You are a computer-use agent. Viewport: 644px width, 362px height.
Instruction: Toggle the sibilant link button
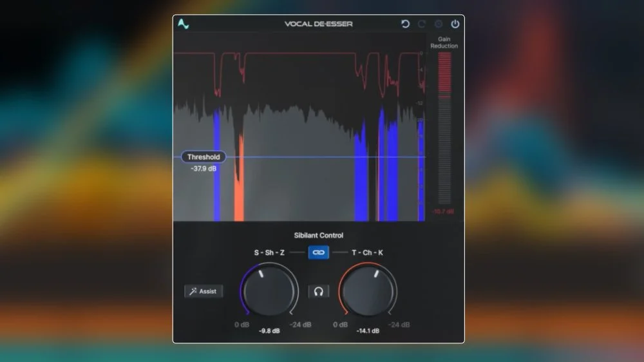[318, 252]
